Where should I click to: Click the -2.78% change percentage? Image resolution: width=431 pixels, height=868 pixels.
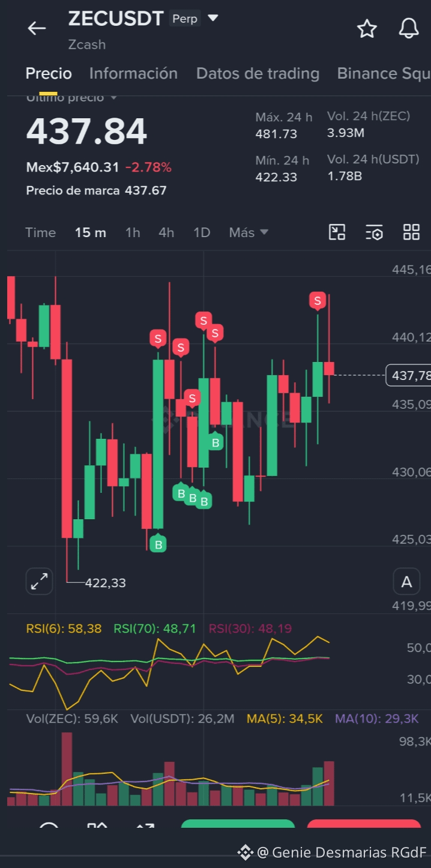[x=148, y=167]
